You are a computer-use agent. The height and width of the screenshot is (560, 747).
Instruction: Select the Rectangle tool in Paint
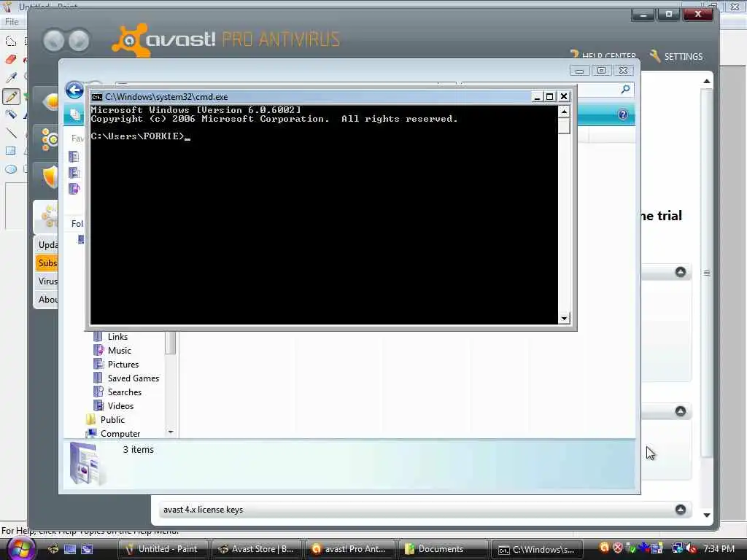pos(10,151)
